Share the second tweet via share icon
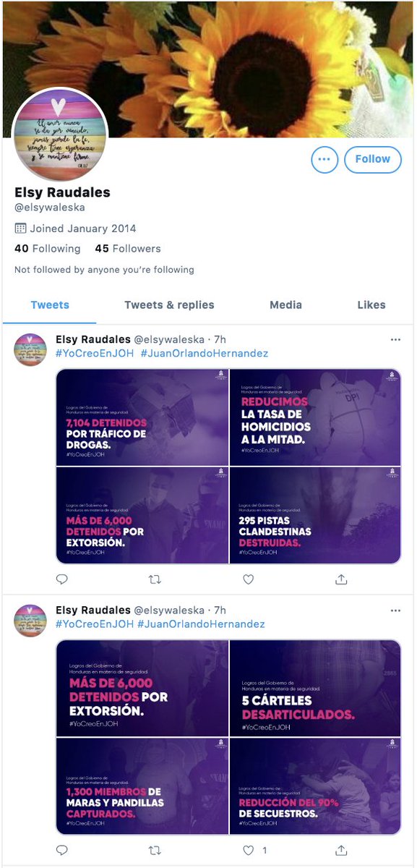The height and width of the screenshot is (868, 417). coord(341,850)
